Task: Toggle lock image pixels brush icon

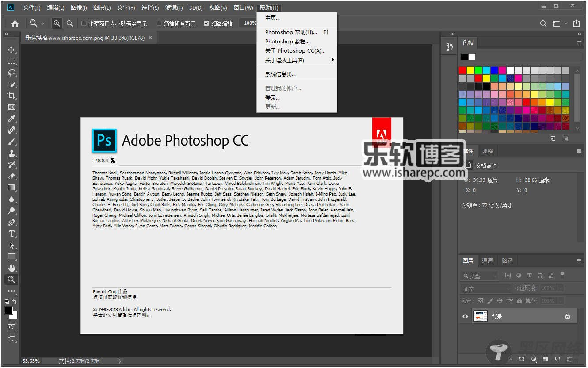Action: [x=490, y=301]
